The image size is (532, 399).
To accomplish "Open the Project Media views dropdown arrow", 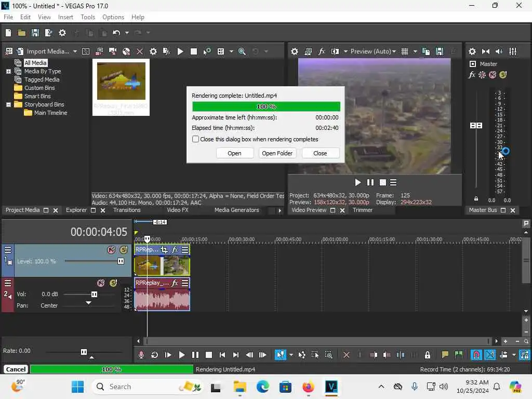I will (x=231, y=51).
